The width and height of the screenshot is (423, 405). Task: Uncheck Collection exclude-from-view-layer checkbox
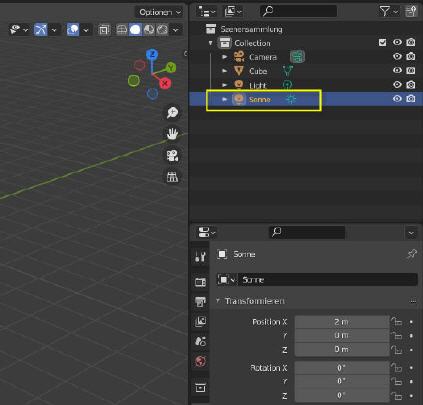click(383, 42)
